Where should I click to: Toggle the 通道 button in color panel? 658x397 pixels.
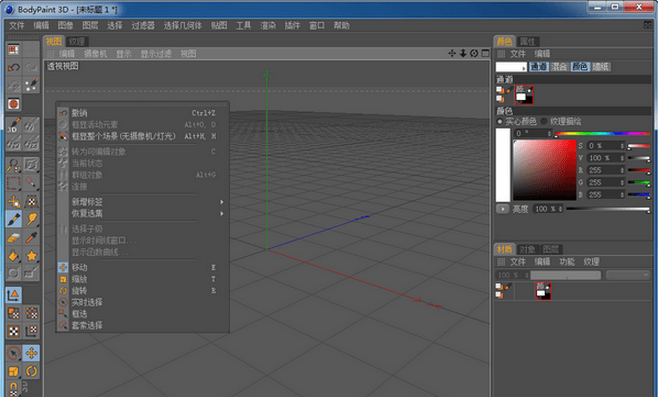click(539, 67)
